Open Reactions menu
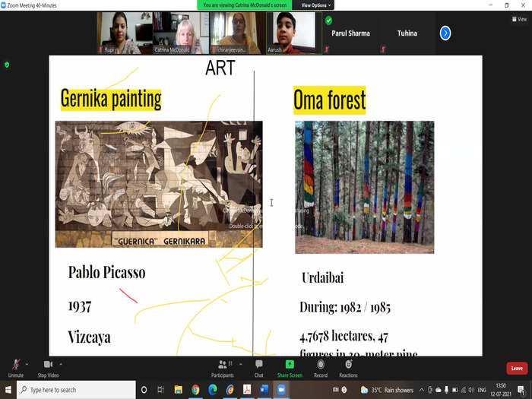Image resolution: width=532 pixels, height=399 pixels. click(x=348, y=368)
